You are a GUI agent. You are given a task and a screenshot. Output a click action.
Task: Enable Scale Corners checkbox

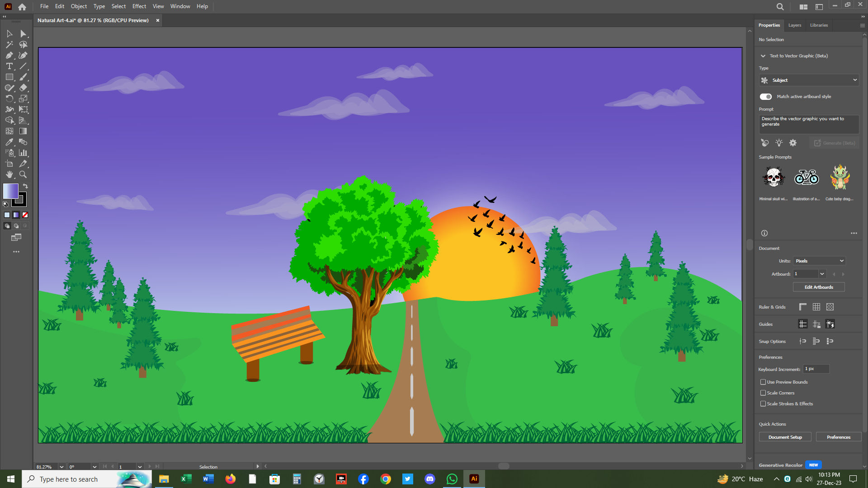[x=763, y=393]
